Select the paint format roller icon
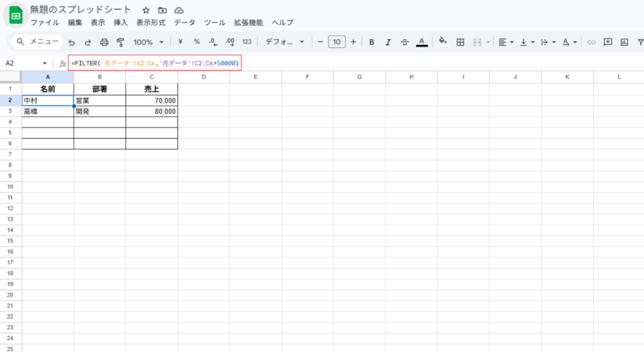Viewport: 644px width, 352px height. 121,42
